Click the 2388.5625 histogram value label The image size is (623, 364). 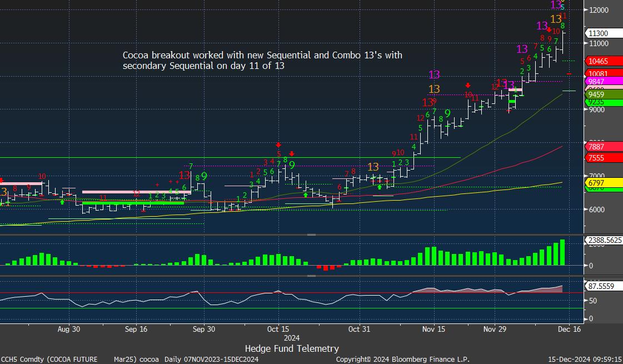[604, 241]
